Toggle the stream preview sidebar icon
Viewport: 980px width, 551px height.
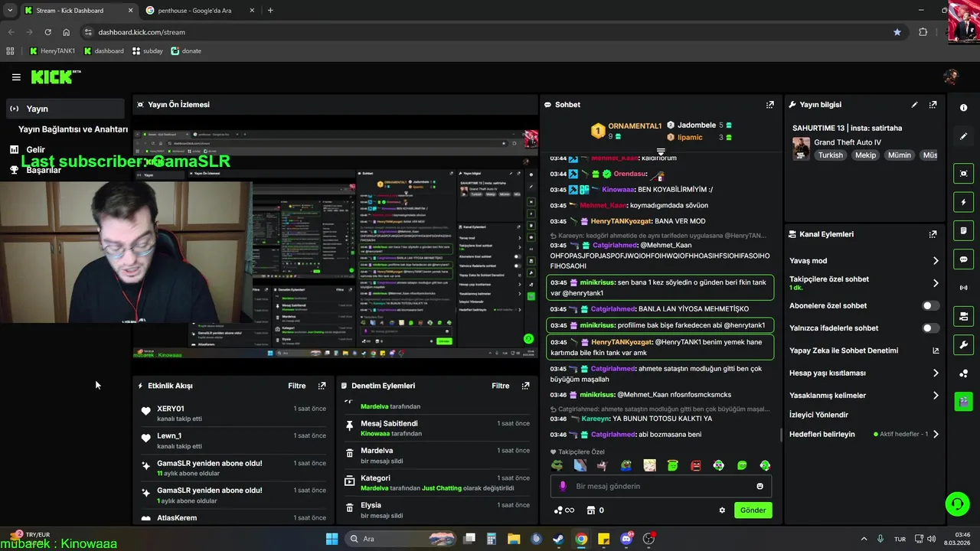click(963, 174)
